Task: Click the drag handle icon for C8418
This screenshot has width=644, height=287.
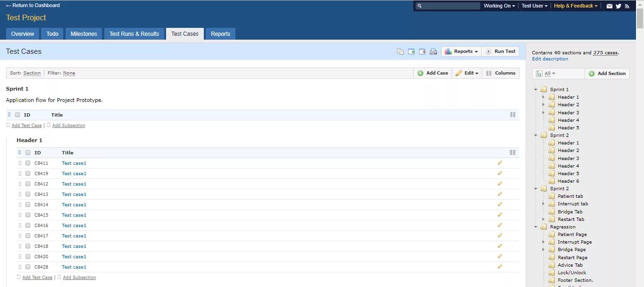Action: [x=20, y=246]
